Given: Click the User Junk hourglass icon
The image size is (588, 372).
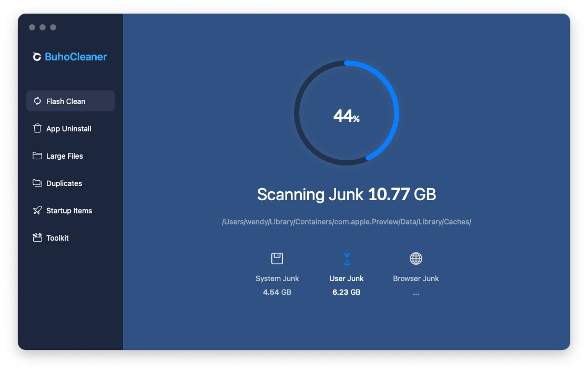Looking at the screenshot, I should pos(347,259).
